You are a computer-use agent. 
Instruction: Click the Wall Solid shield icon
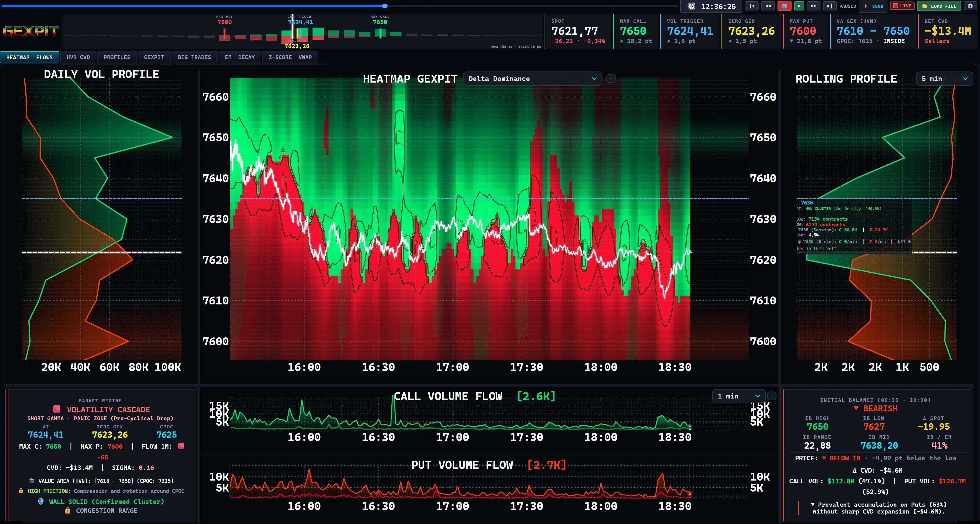tap(41, 502)
